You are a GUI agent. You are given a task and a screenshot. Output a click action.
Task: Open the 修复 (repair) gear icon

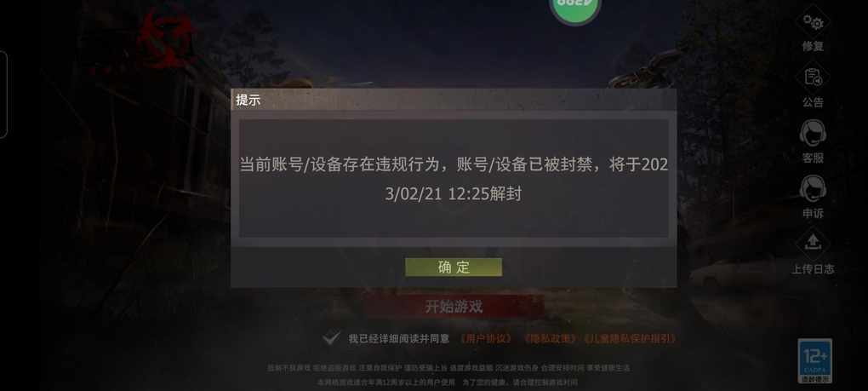coord(813,22)
